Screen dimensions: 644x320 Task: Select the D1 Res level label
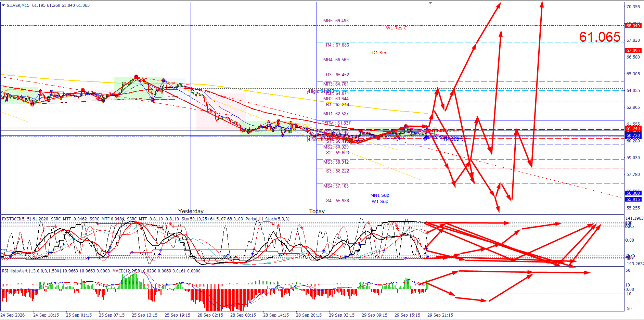(380, 53)
